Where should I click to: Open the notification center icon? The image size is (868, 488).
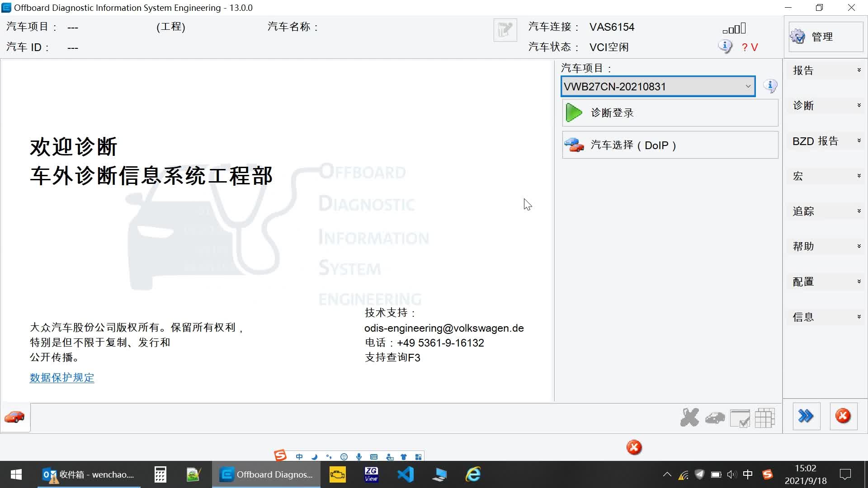[845, 474]
